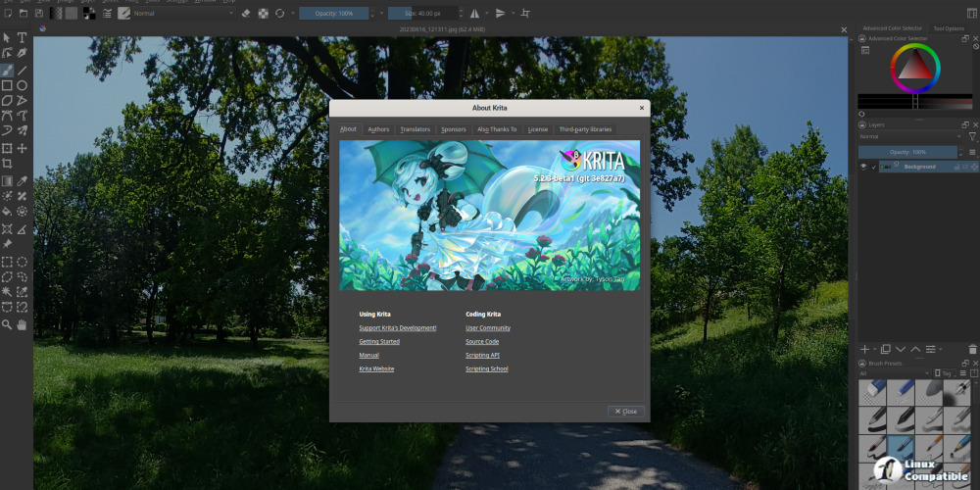The image size is (980, 490).
Task: Hide the Background layer visibility eye
Action: coord(864,167)
